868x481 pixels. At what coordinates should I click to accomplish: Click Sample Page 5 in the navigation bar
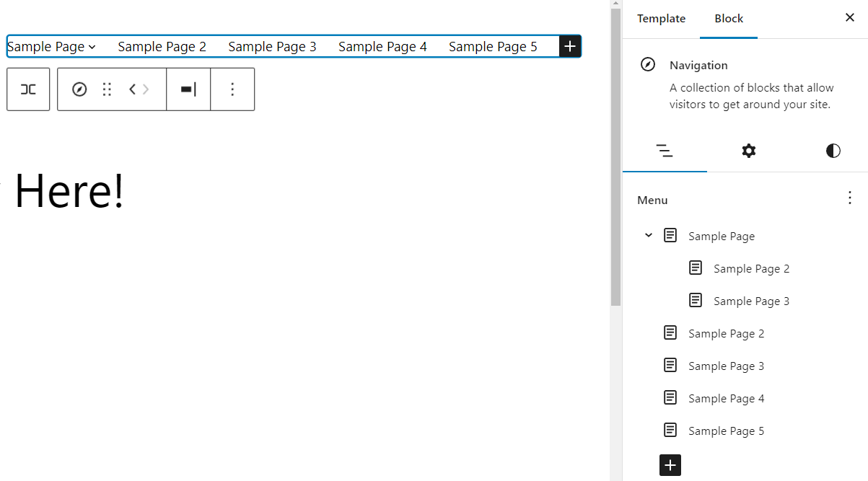tap(493, 46)
